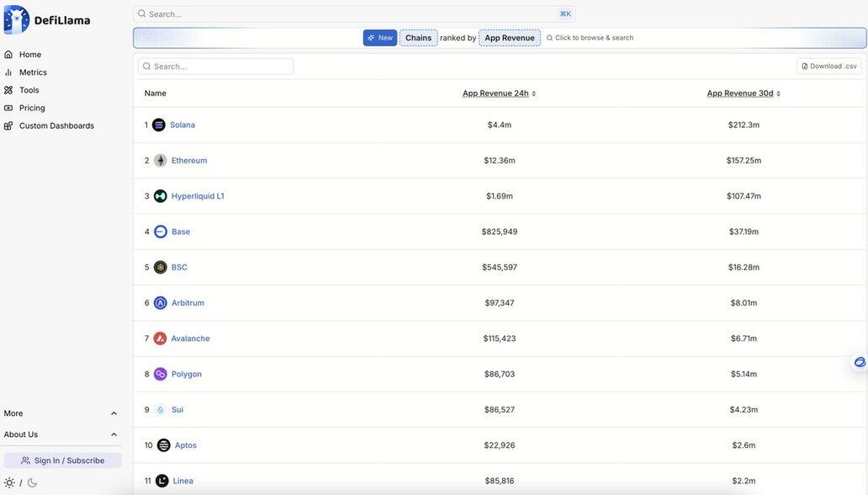Click the Ethereum chain logo
The width and height of the screenshot is (868, 495).
point(160,160)
